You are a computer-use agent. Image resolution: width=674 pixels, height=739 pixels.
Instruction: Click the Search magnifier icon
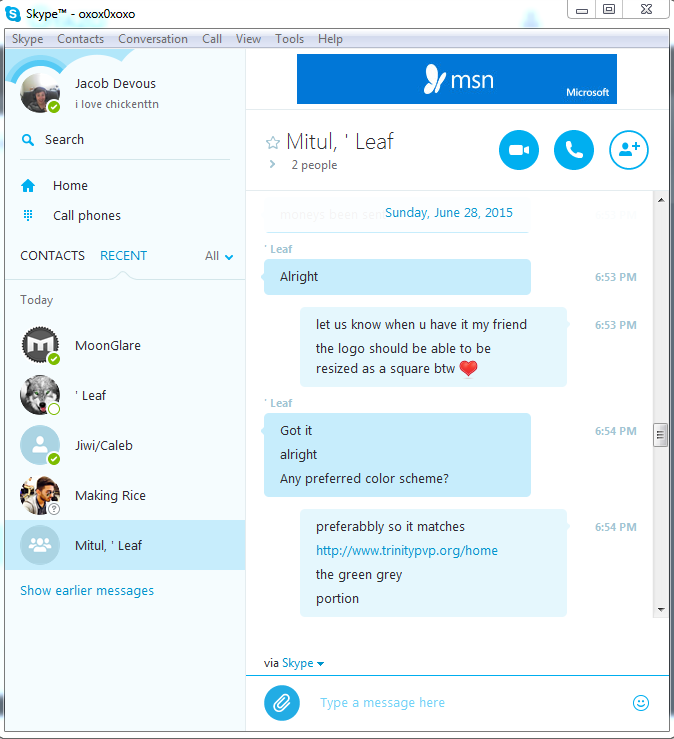tap(28, 140)
